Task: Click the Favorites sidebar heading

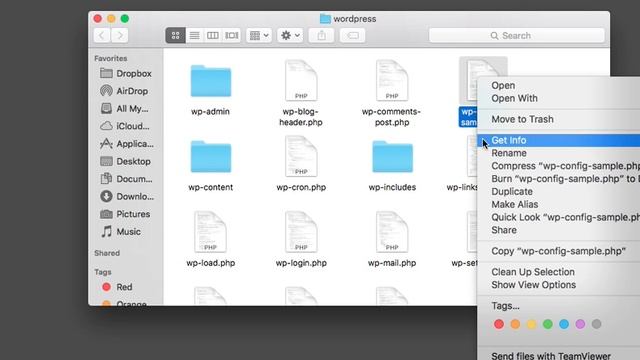Action: coord(111,58)
